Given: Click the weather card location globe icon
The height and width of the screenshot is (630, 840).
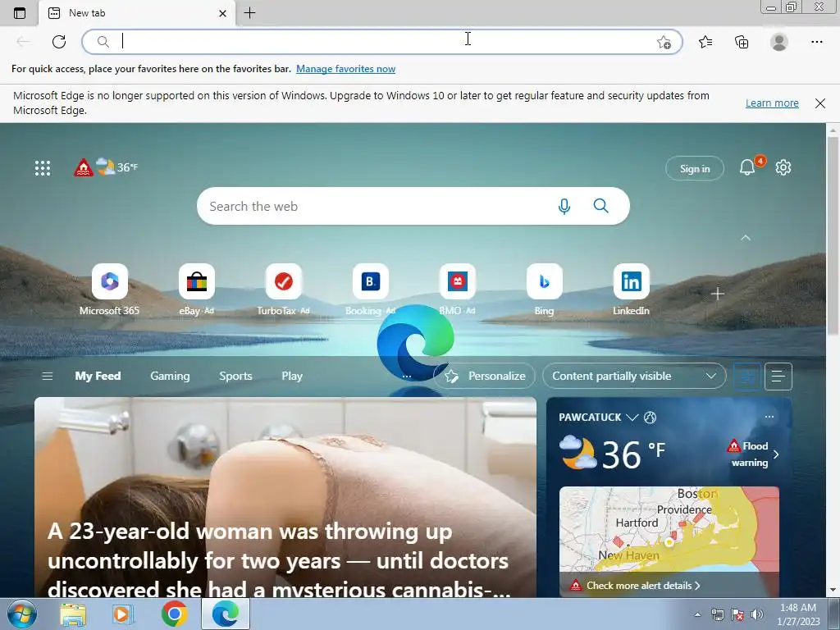Looking at the screenshot, I should tap(650, 418).
